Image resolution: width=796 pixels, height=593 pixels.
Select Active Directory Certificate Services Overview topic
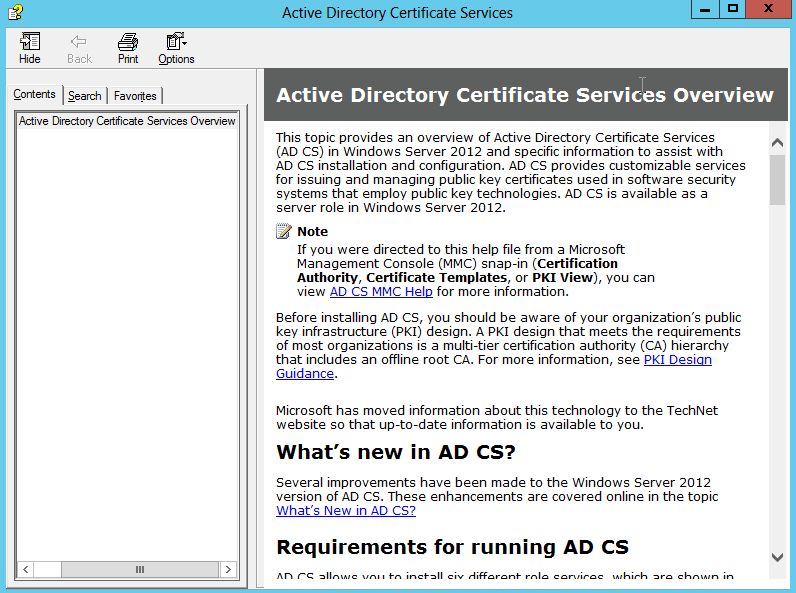127,121
